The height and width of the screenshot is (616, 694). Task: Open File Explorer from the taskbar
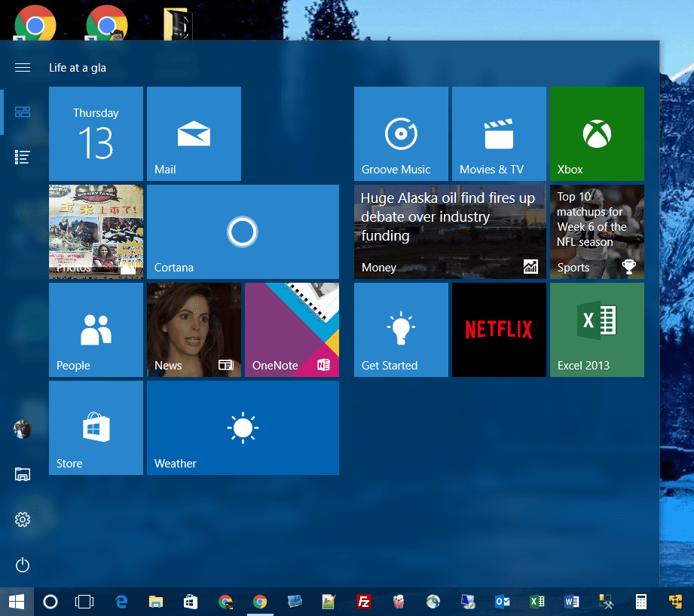[x=156, y=602]
